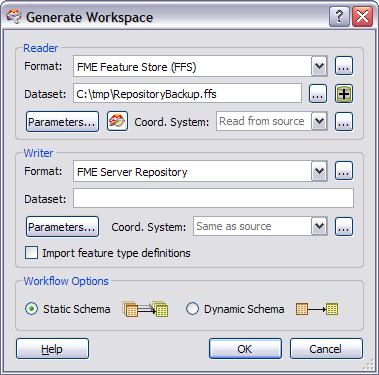Select the Dynamic Schema radio button

click(x=192, y=309)
